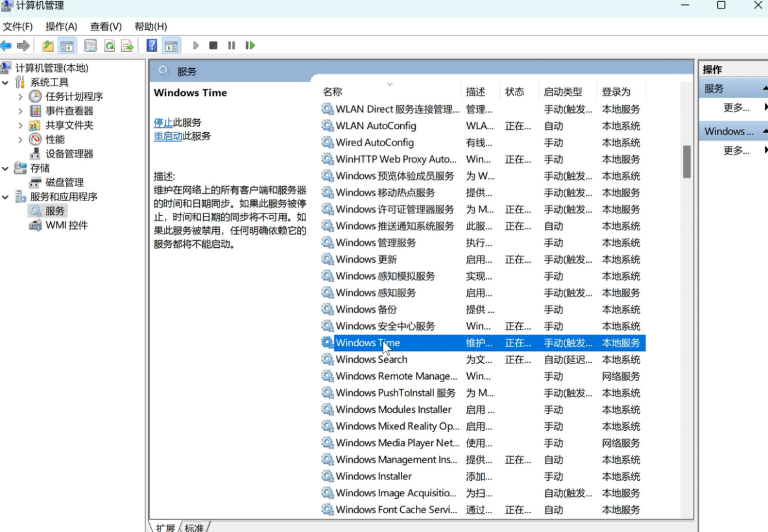The height and width of the screenshot is (532, 768).
Task: Click the Stop Service square icon
Action: click(213, 45)
